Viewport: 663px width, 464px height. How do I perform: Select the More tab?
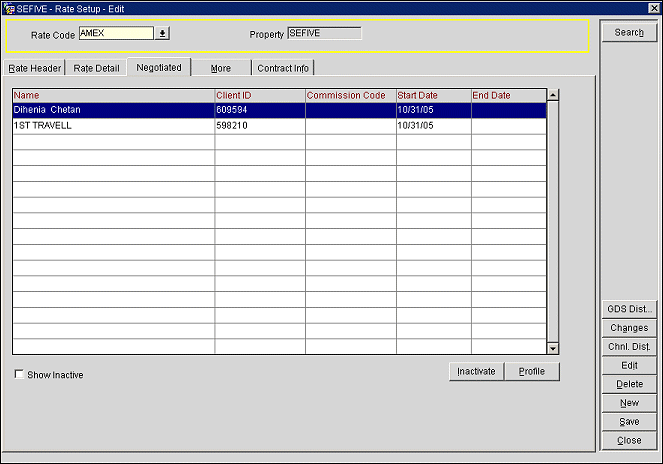221,68
